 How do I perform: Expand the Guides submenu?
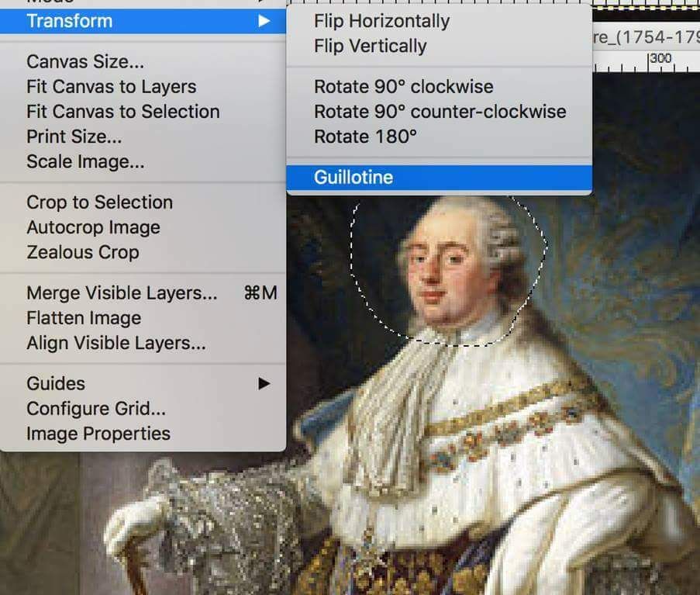tap(143, 384)
